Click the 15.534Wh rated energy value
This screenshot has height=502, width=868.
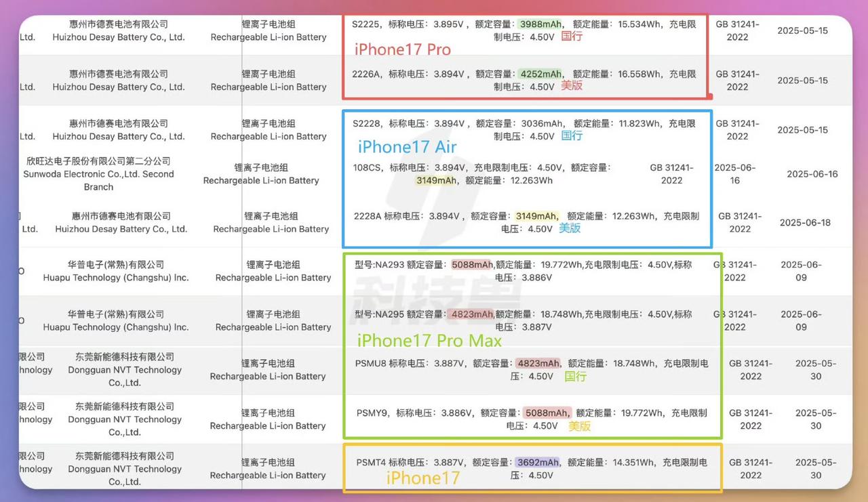pyautogui.click(x=640, y=24)
